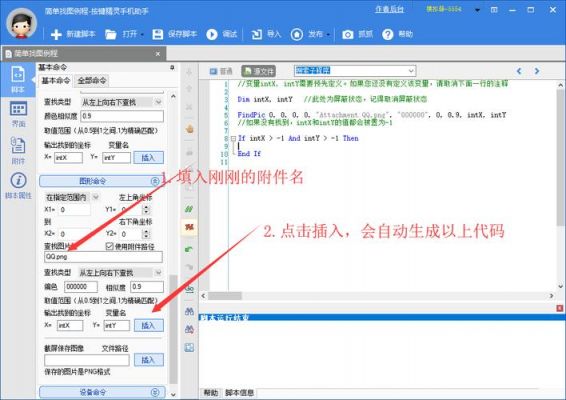Viewport: 566px width, 400px height.
Task: Click the highlighted red uncomment icon
Action: click(189, 227)
